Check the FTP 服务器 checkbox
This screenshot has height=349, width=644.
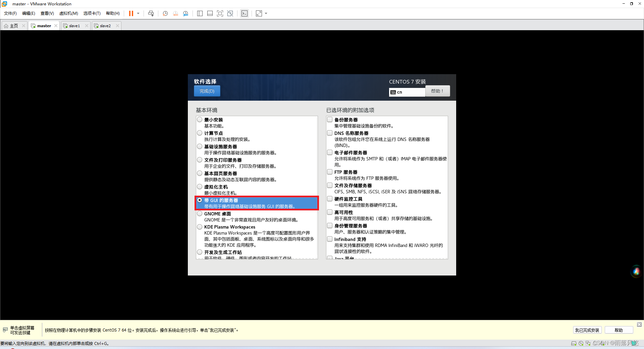click(330, 172)
